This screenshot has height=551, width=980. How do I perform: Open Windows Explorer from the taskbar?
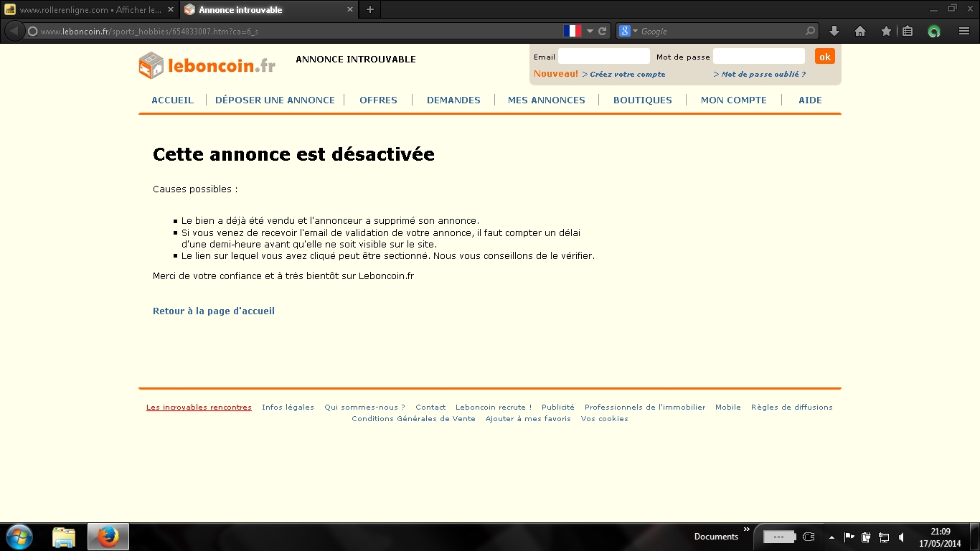point(64,537)
